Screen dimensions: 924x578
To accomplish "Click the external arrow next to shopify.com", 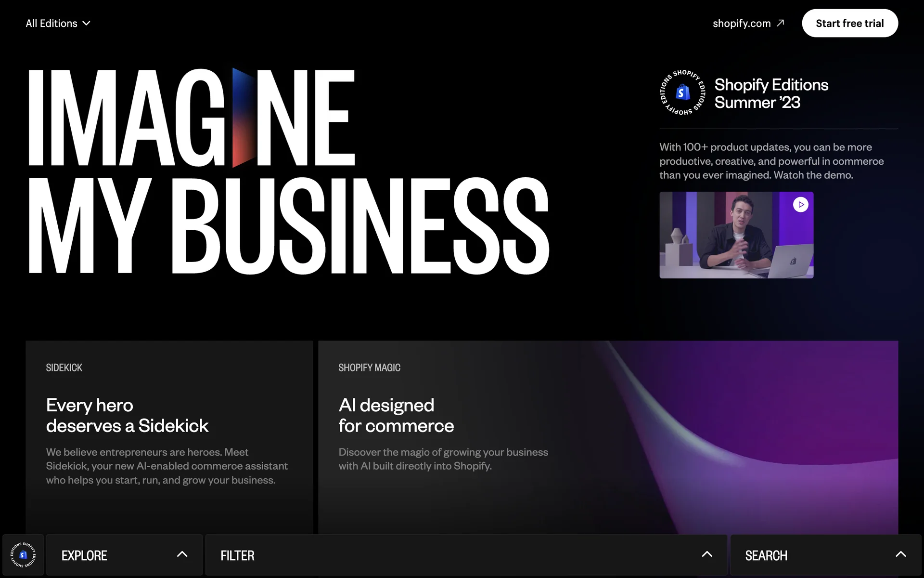I will [781, 23].
